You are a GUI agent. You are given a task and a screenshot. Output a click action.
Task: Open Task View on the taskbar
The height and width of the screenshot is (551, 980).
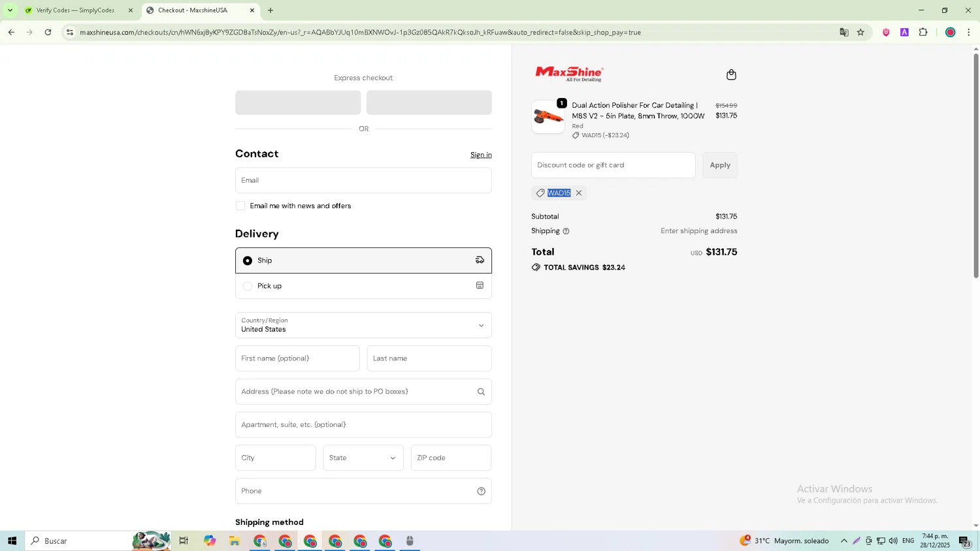tap(184, 541)
